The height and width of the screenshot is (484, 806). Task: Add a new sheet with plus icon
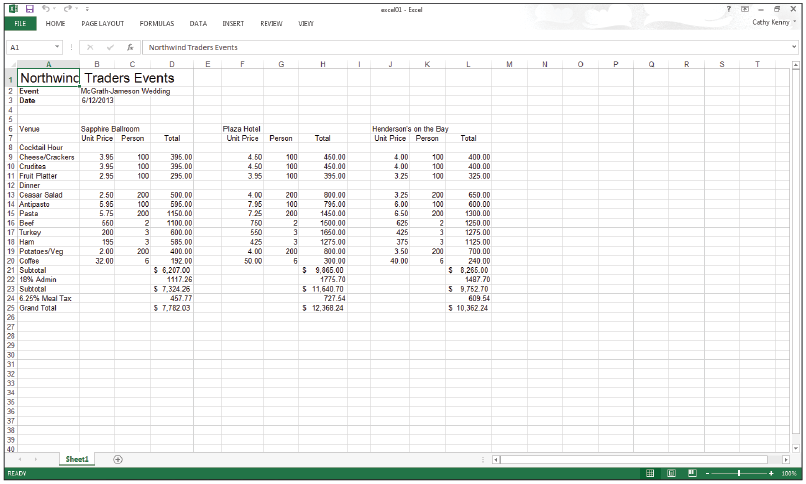(118, 459)
